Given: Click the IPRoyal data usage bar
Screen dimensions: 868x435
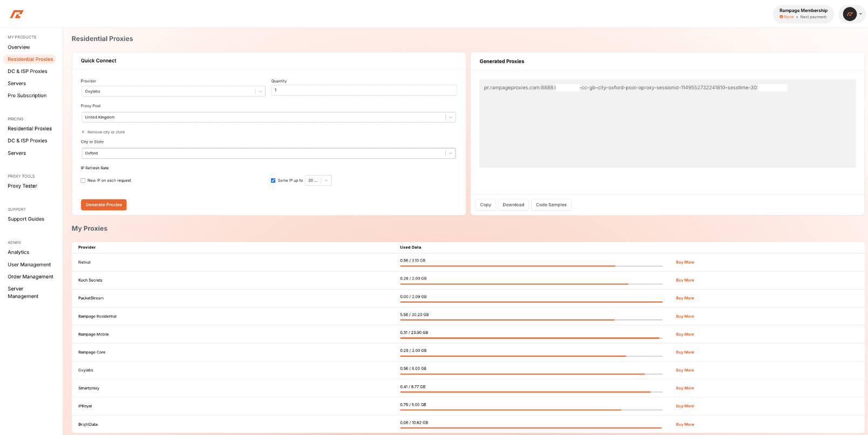Looking at the screenshot, I should [x=531, y=410].
